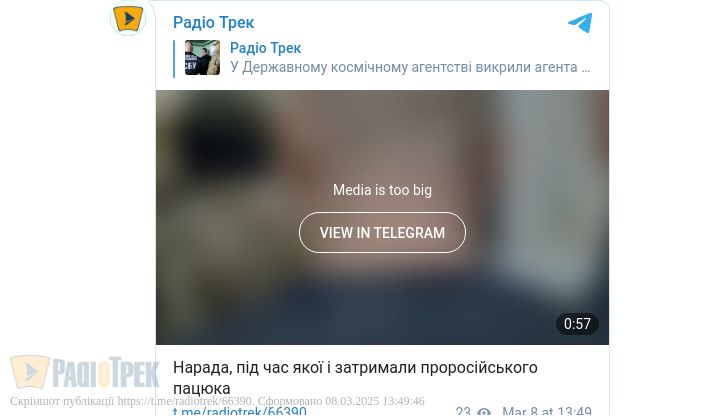Click the eye views icon
720x419 pixels.
coord(484,412)
